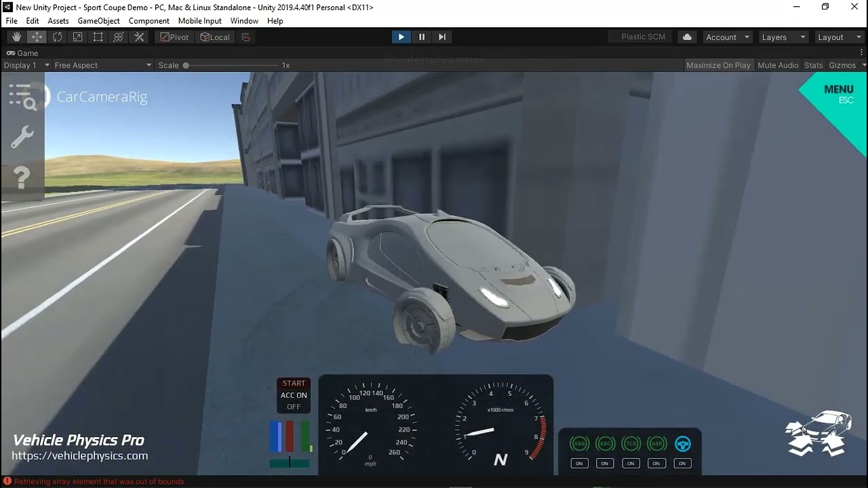
Task: Expand the Gizmos dropdown arrow
Action: pyautogui.click(x=864, y=65)
